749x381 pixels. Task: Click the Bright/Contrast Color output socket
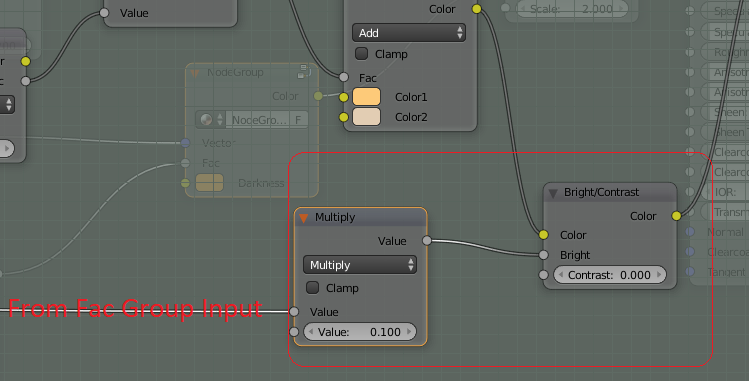point(676,216)
